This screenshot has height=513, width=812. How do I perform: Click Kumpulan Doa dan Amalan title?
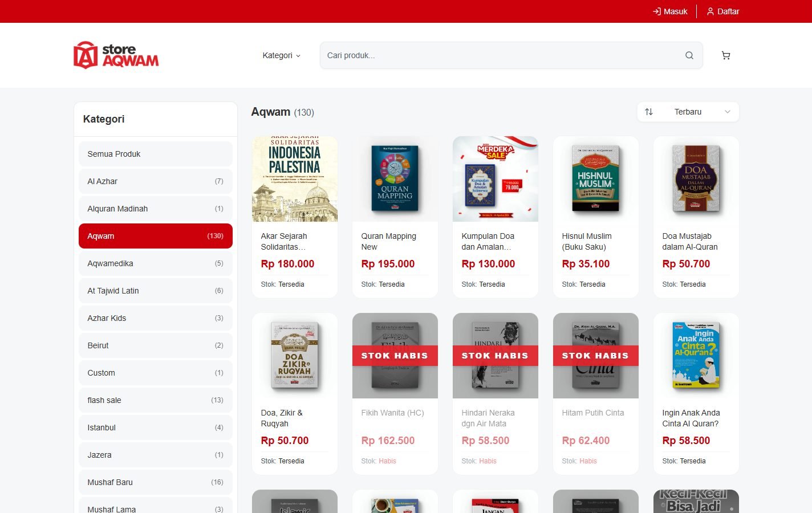point(488,241)
